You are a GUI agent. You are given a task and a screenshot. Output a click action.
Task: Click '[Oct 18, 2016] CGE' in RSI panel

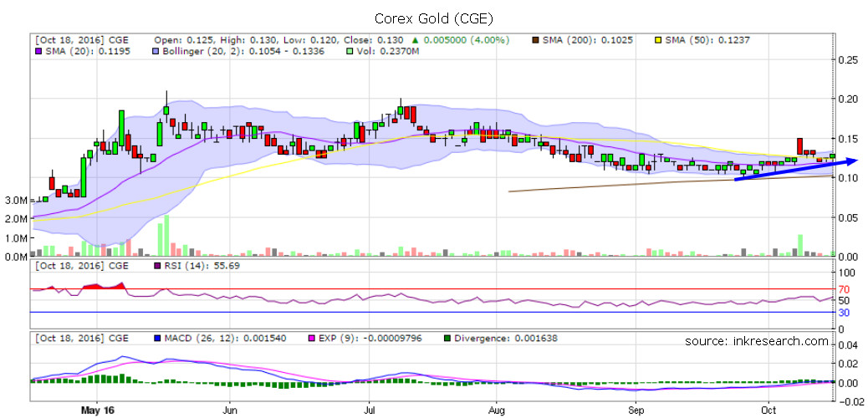[x=83, y=266]
